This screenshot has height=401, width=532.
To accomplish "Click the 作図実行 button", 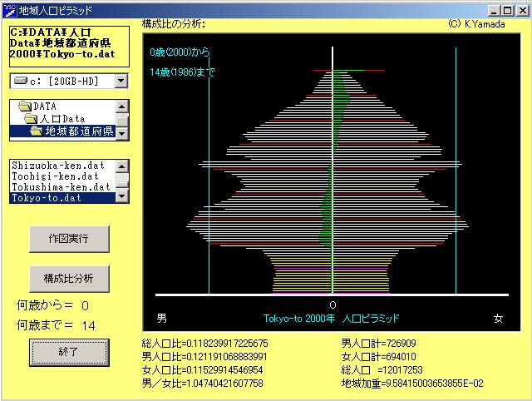I will [x=69, y=239].
